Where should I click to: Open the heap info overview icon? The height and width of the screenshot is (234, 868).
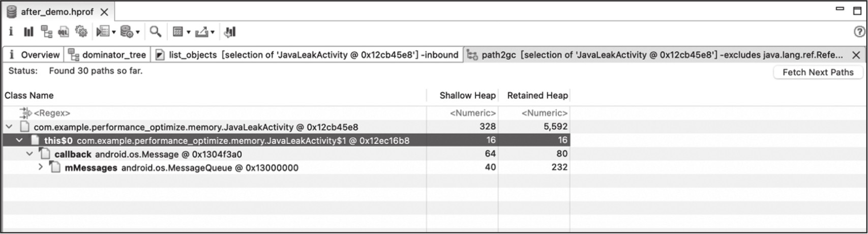[11, 32]
